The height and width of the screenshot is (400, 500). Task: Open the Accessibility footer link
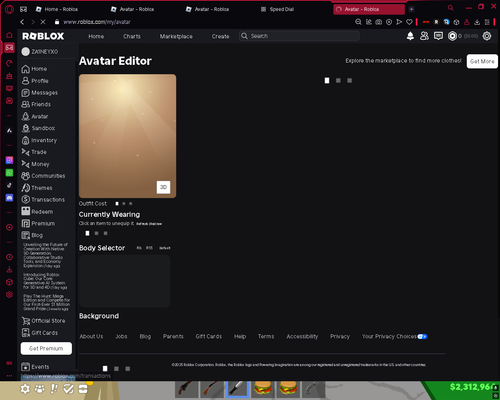(x=302, y=337)
